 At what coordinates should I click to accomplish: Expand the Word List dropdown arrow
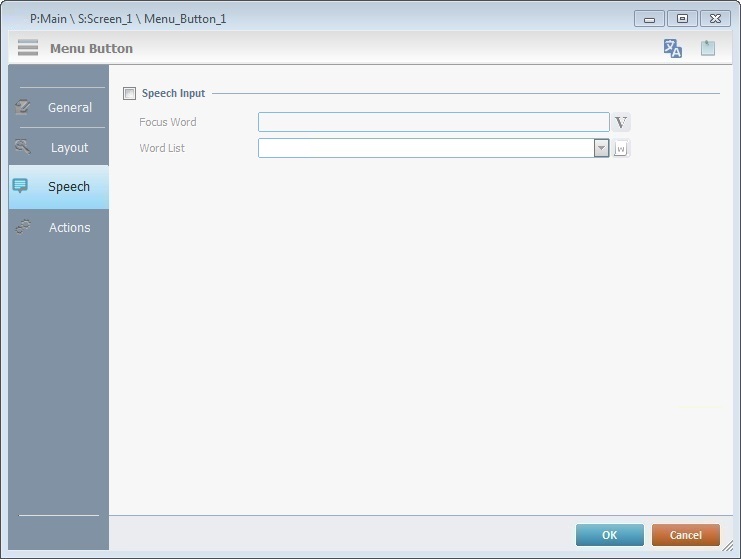point(601,148)
